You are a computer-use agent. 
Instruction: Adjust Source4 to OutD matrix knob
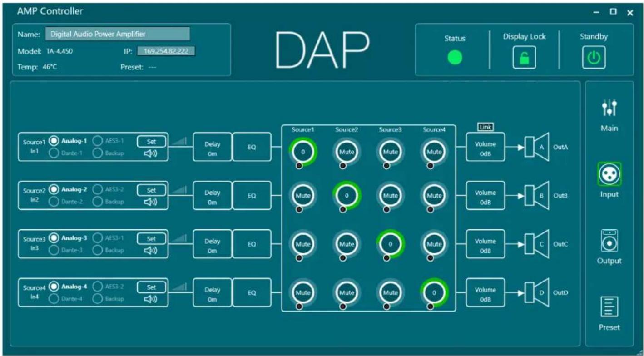coord(434,293)
